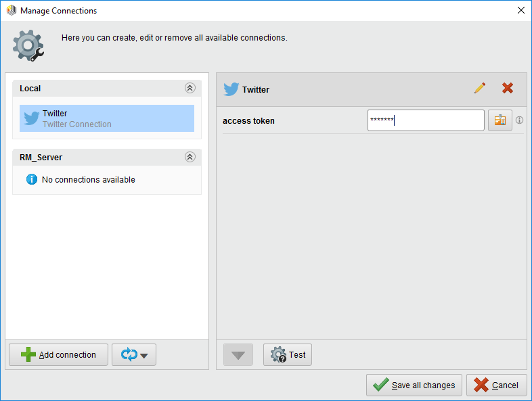Click the Add connection button

(58, 355)
